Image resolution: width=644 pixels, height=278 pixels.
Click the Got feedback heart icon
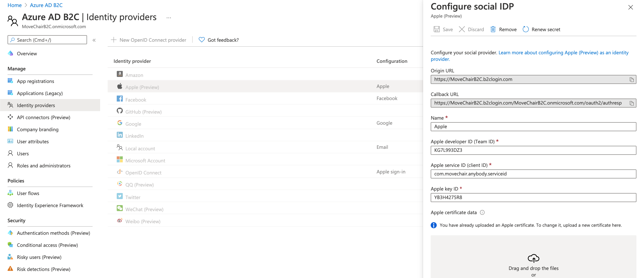[202, 40]
